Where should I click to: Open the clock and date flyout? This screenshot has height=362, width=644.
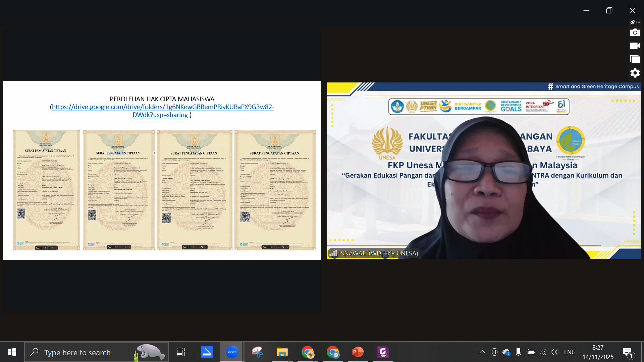click(x=598, y=352)
